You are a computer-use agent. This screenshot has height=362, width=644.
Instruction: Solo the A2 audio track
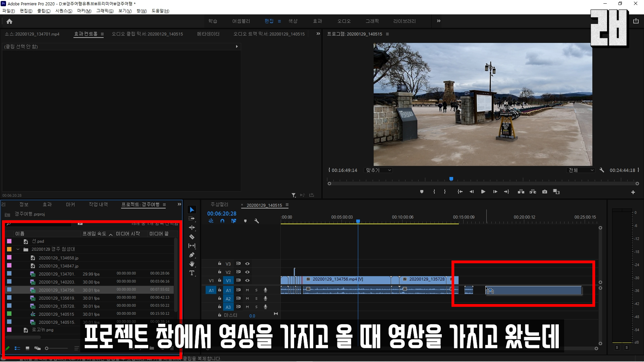256,298
